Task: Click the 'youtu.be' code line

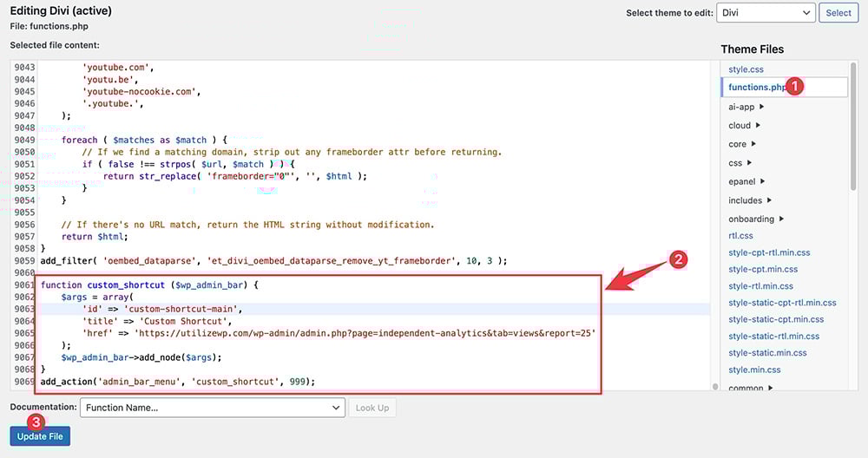Action: coord(110,80)
